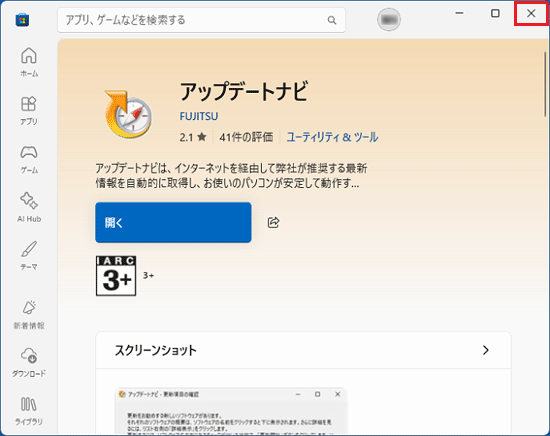Click the スクリーンショット heading
Image resolution: width=550 pixels, height=436 pixels.
point(156,350)
